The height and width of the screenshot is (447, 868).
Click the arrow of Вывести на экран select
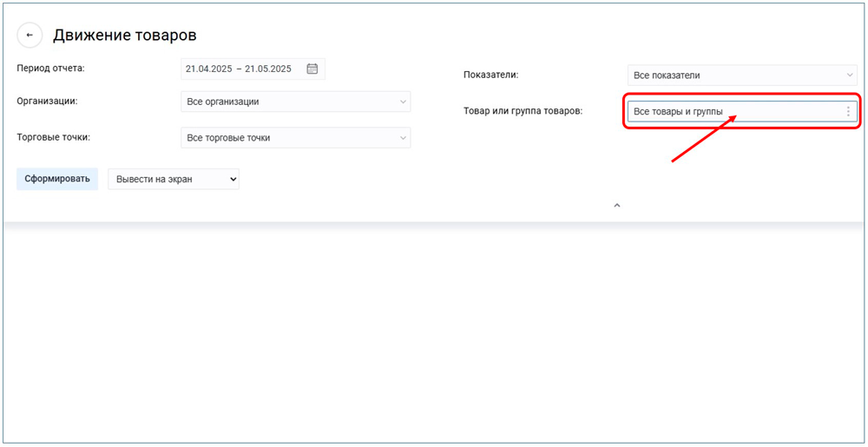pyautogui.click(x=231, y=180)
